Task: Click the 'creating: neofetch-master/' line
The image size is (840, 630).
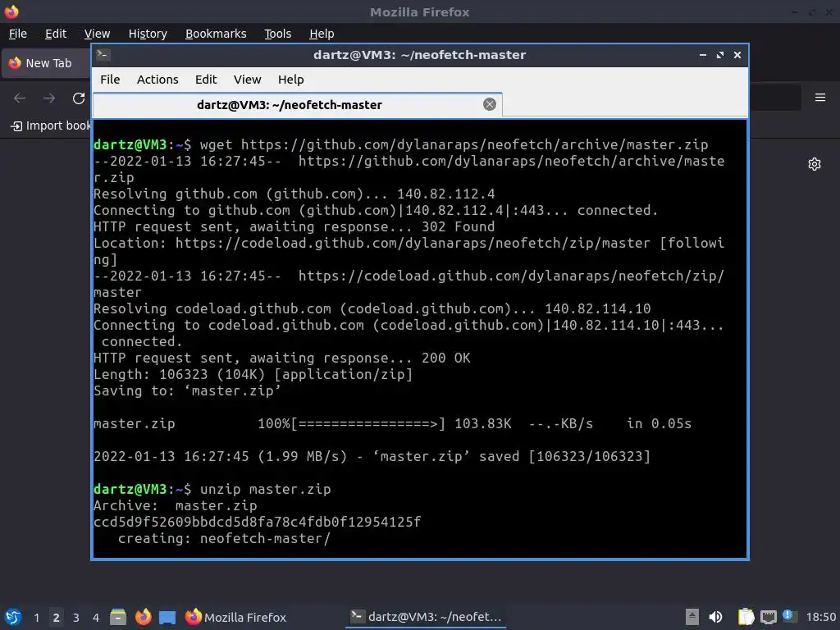Action: pyautogui.click(x=224, y=538)
